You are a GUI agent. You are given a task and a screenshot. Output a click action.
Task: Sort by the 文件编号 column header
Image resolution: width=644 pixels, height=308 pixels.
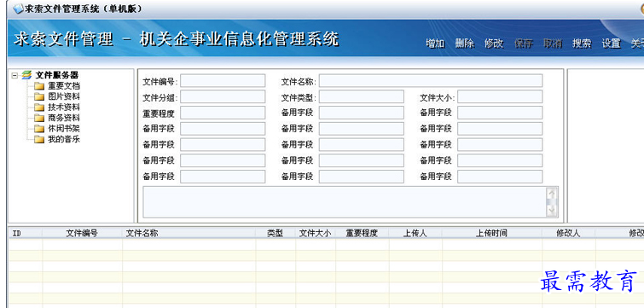click(82, 233)
